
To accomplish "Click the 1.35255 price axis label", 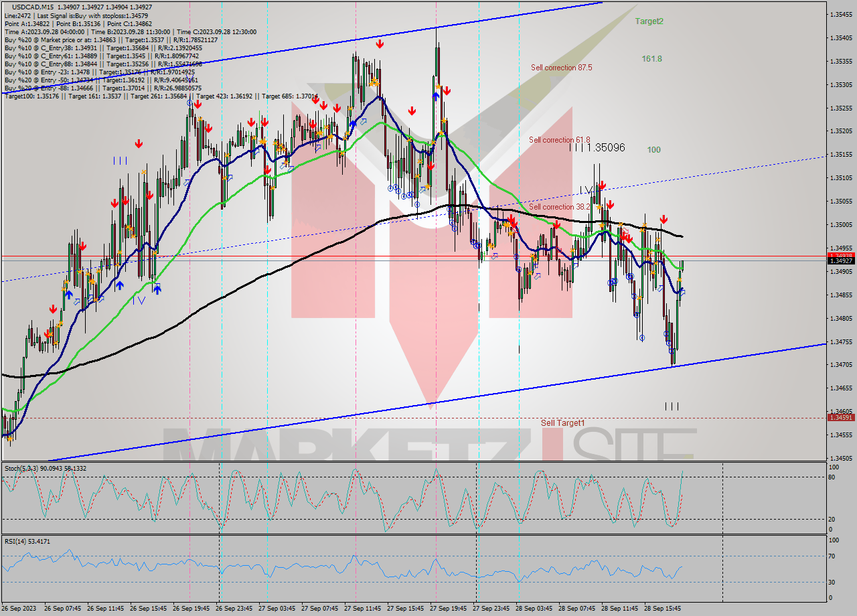I will (841, 108).
